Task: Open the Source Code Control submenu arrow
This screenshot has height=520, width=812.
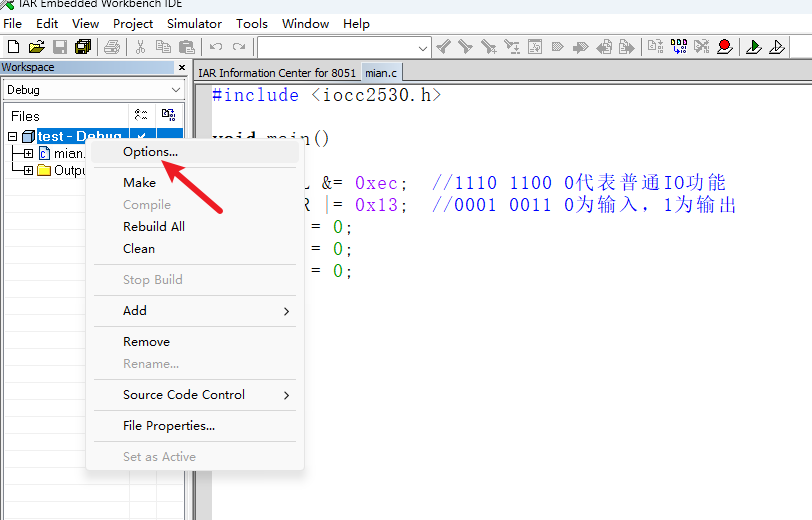Action: [286, 395]
